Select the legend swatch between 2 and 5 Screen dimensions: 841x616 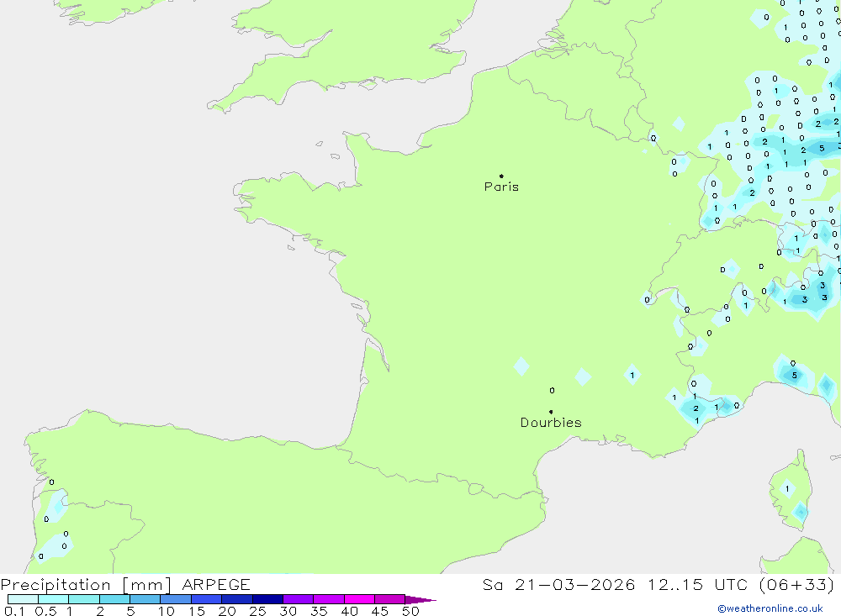pos(114,599)
